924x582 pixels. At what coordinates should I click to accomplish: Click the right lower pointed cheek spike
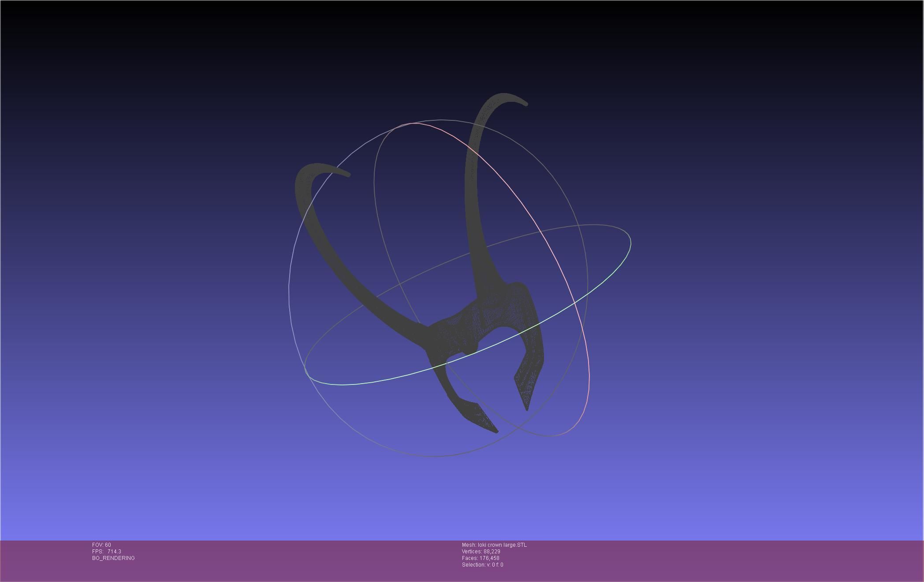[527, 392]
